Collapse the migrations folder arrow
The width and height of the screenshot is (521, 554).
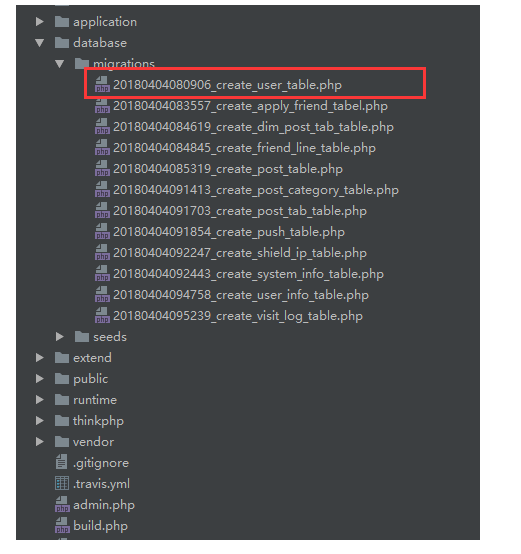point(59,64)
